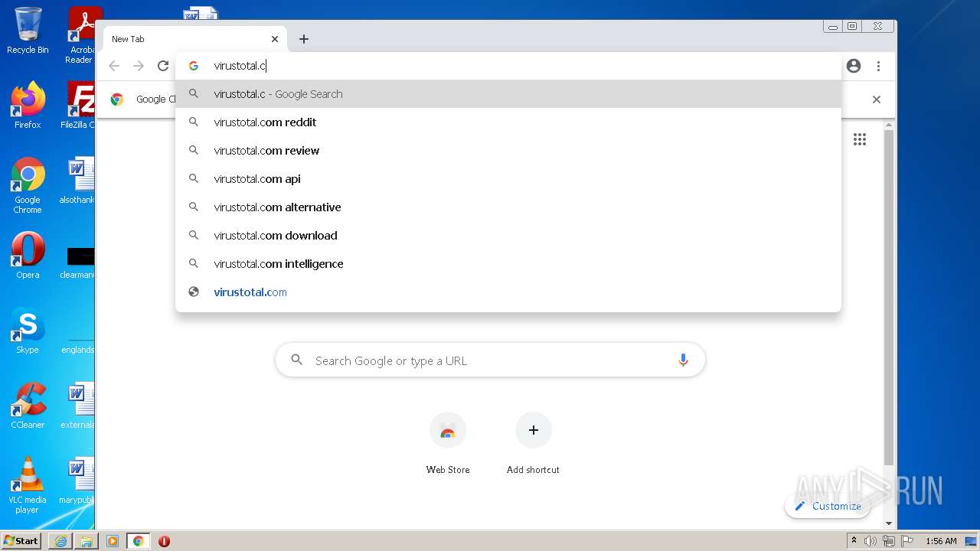
Task: Click the taskbar clock showing 1:56 AM
Action: pyautogui.click(x=941, y=541)
